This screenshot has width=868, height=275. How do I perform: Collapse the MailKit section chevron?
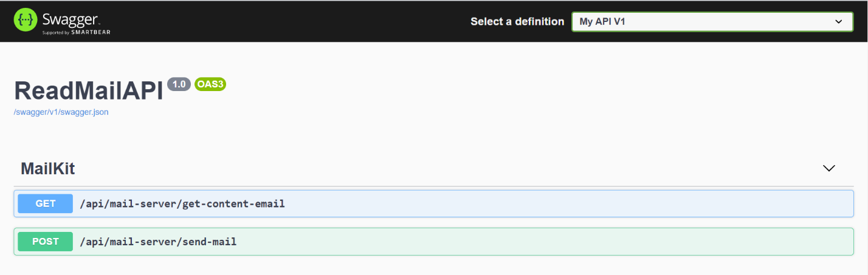click(x=828, y=168)
